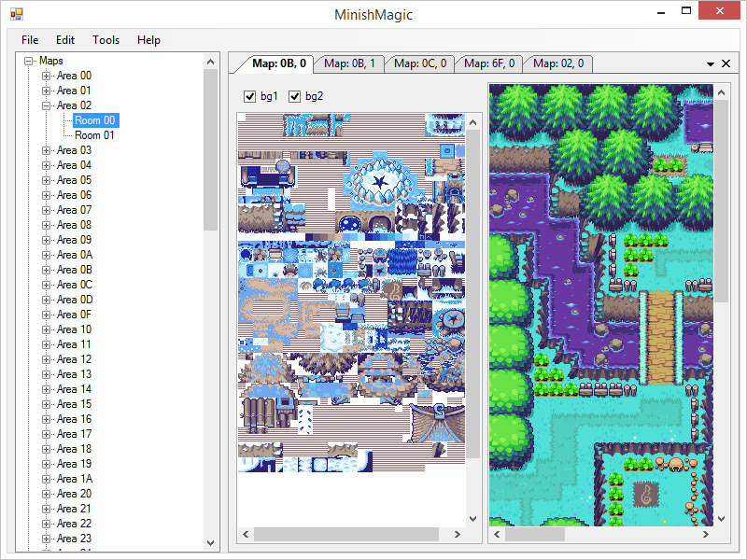The image size is (747, 560).
Task: Click the map view horizontal scrollbar thumb
Action: (x=534, y=534)
